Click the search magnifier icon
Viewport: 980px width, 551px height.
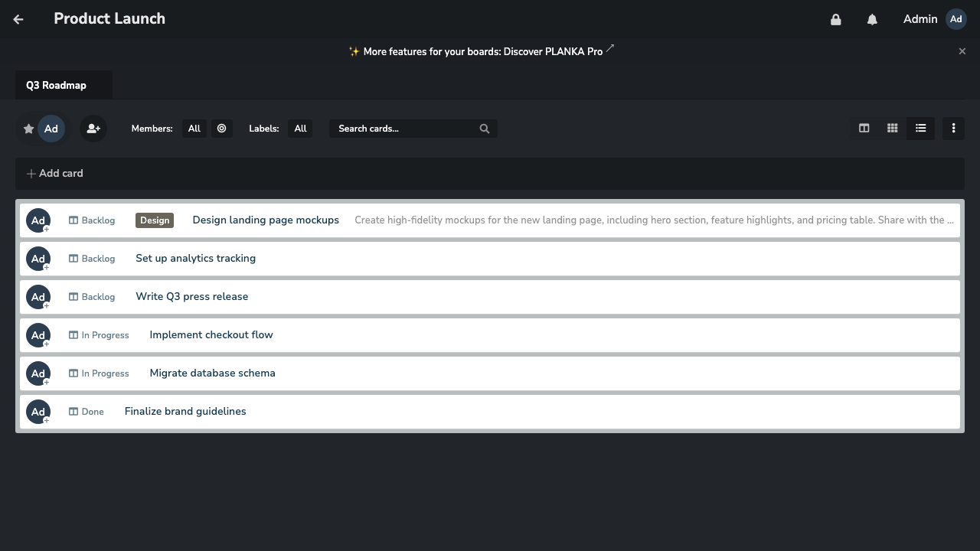[485, 129]
